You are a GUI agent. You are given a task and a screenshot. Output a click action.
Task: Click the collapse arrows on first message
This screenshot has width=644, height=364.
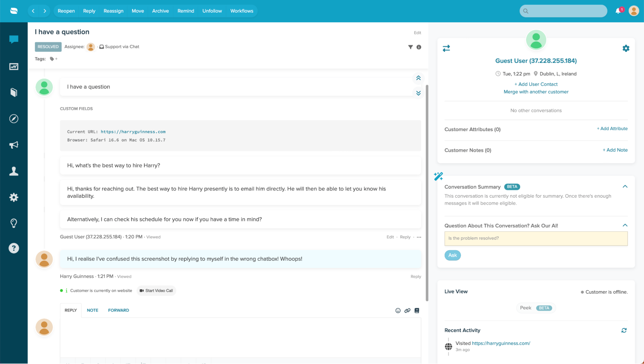pyautogui.click(x=418, y=78)
